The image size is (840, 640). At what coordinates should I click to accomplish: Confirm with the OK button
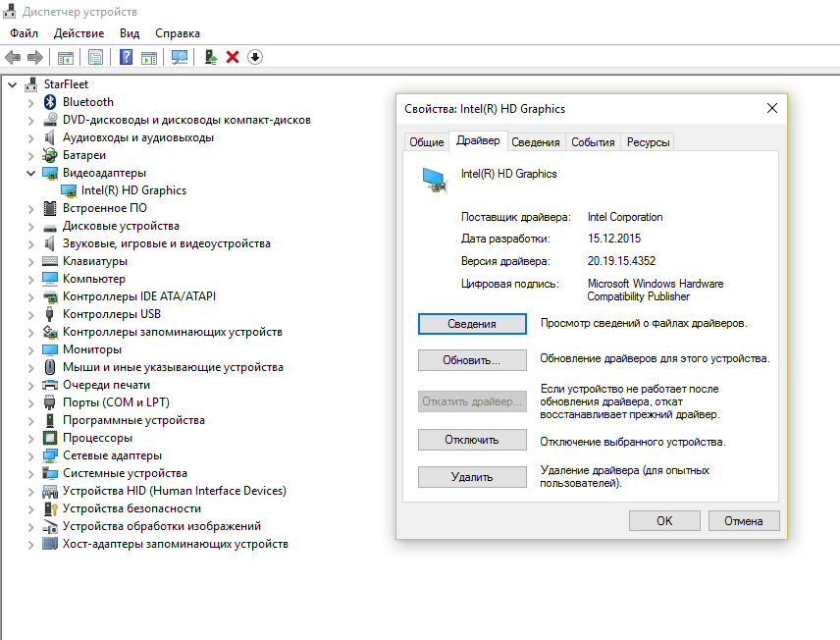click(x=664, y=521)
